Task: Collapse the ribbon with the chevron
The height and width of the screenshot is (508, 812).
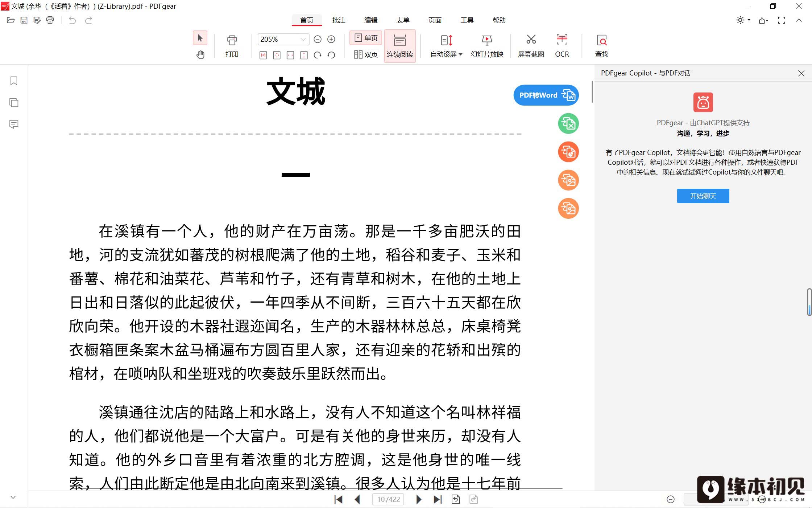Action: coord(799,20)
